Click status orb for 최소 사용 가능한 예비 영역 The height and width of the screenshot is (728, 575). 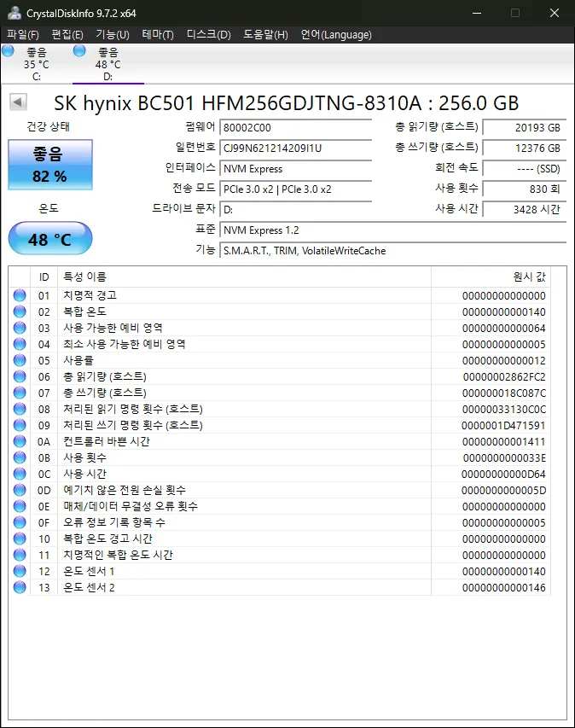tap(20, 344)
